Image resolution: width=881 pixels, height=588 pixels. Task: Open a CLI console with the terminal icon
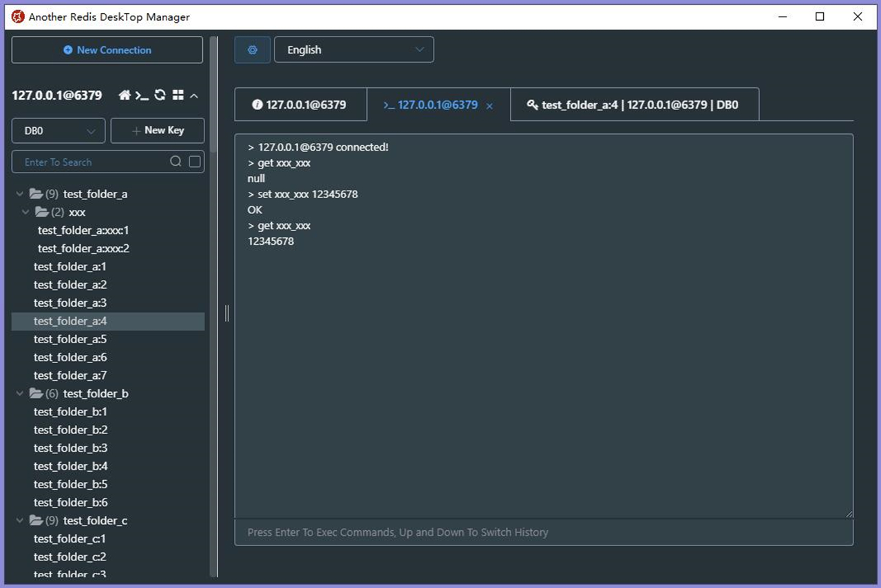tap(142, 96)
